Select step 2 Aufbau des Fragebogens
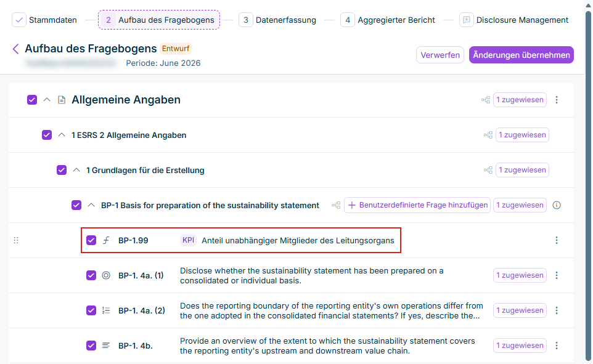This screenshot has width=593, height=364. [x=159, y=20]
